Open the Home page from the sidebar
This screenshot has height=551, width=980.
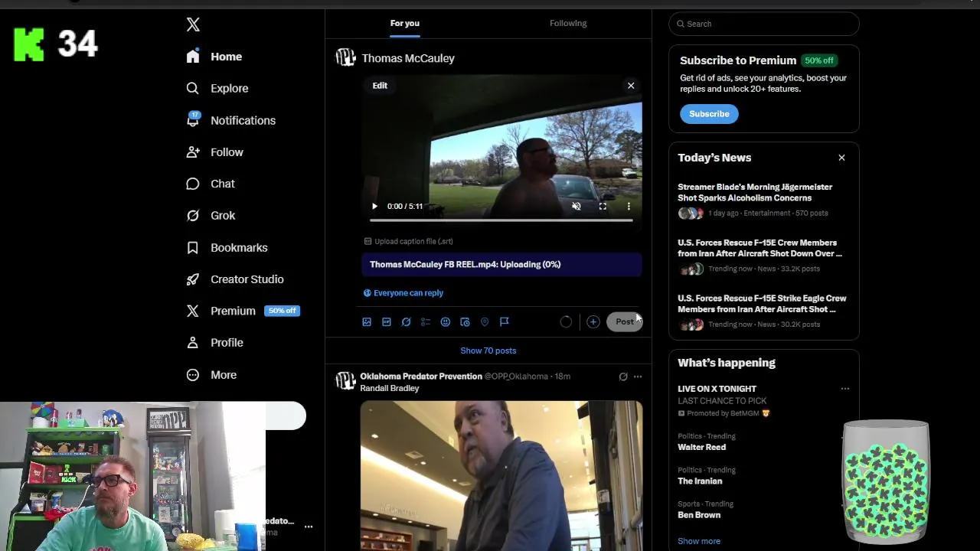point(214,57)
